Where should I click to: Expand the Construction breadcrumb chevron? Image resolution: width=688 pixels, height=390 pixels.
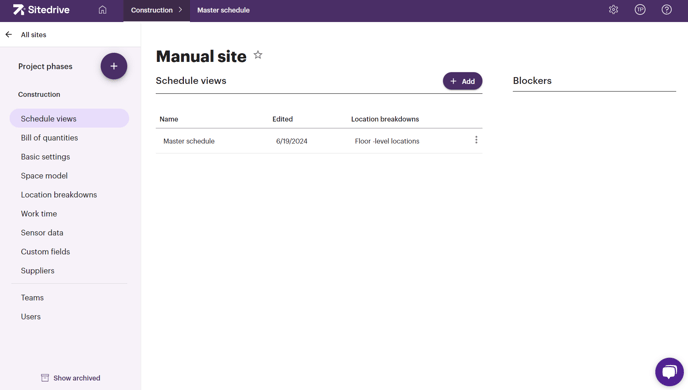tap(180, 10)
